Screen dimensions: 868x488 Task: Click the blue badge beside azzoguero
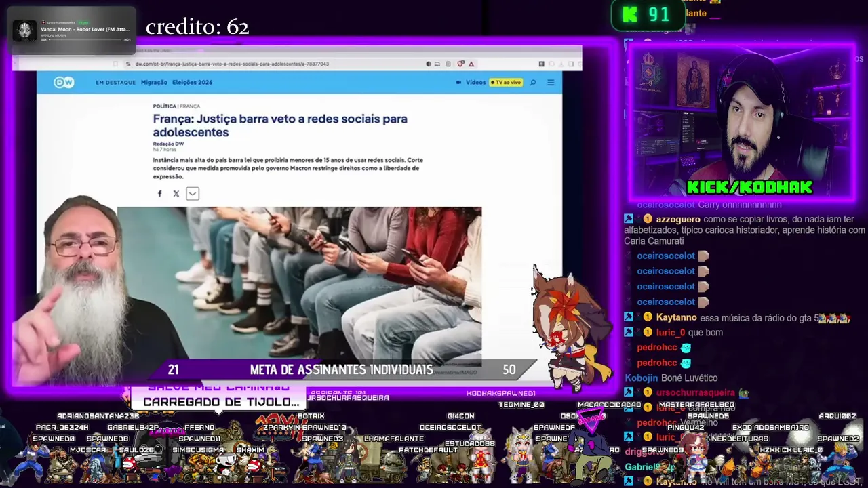point(629,219)
